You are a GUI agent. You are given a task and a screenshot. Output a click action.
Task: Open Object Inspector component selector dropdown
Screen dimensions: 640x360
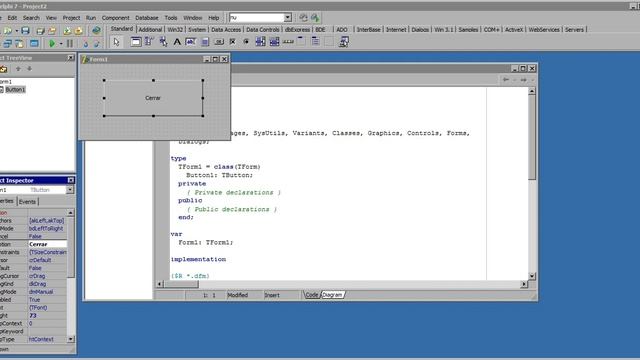pos(70,190)
